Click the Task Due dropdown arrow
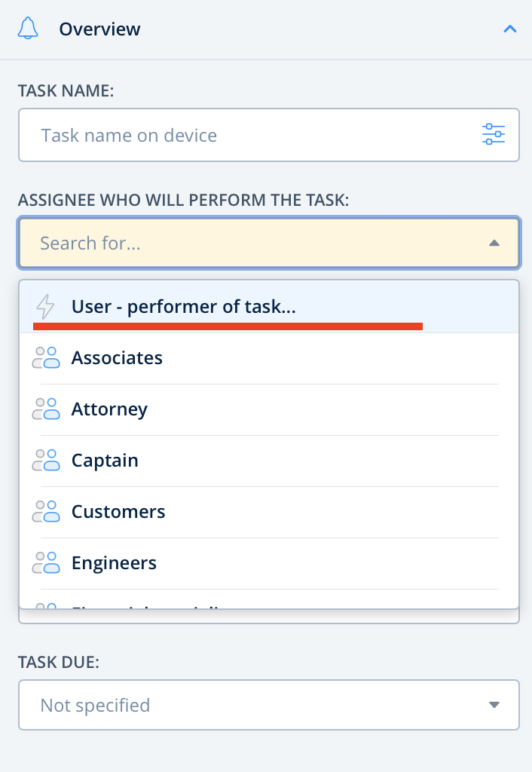Image resolution: width=532 pixels, height=772 pixels. pos(494,706)
